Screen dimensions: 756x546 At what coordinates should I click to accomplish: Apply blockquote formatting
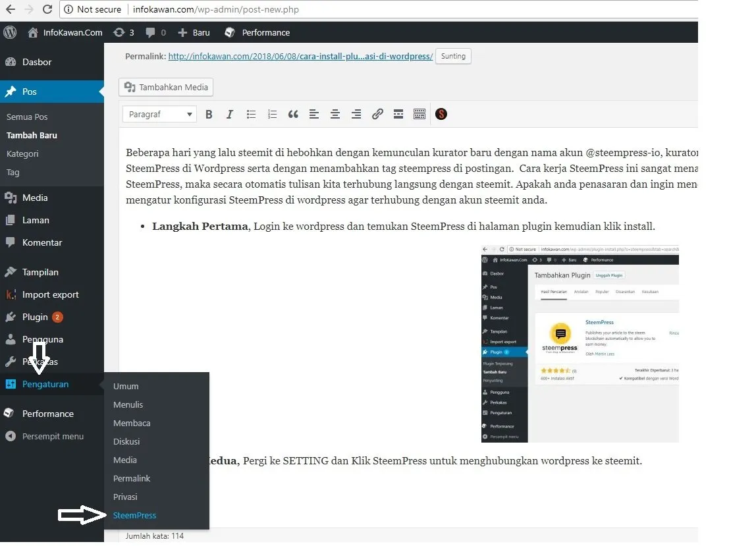pyautogui.click(x=293, y=115)
